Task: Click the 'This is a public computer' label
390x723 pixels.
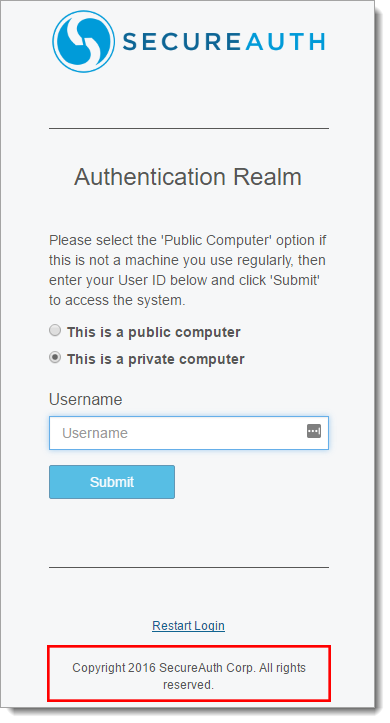Action: (x=154, y=332)
